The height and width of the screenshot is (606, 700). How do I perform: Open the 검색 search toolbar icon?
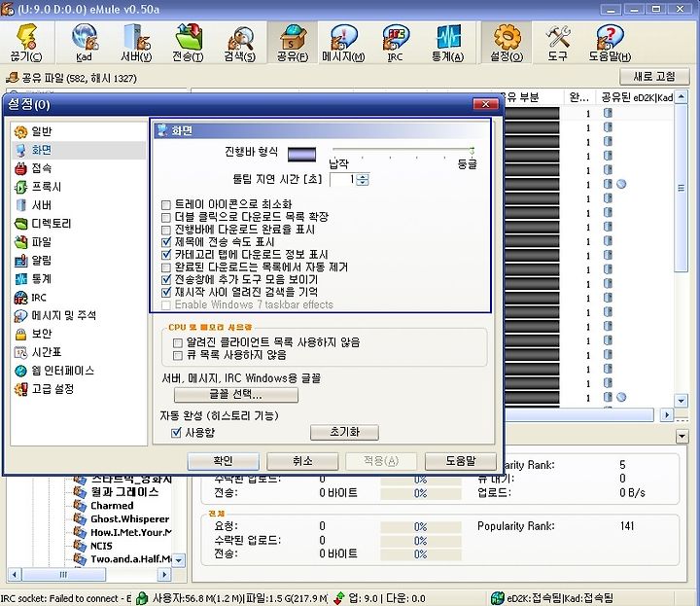pyautogui.click(x=240, y=43)
